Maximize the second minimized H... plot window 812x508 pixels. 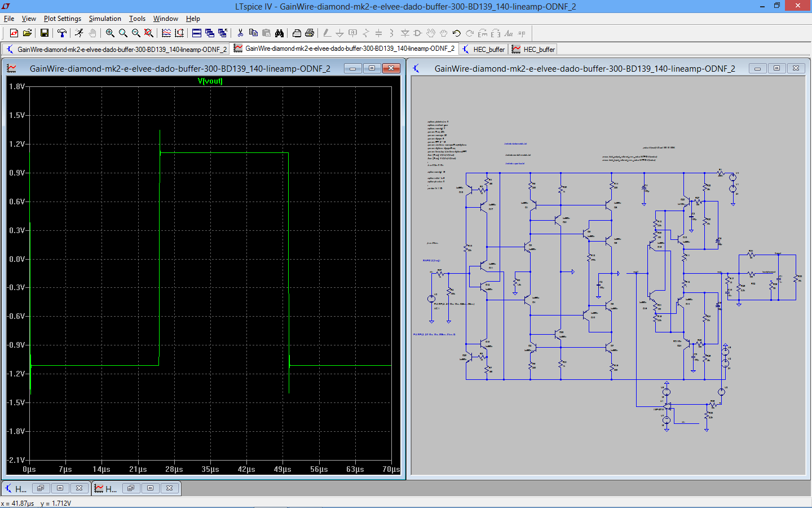150,488
